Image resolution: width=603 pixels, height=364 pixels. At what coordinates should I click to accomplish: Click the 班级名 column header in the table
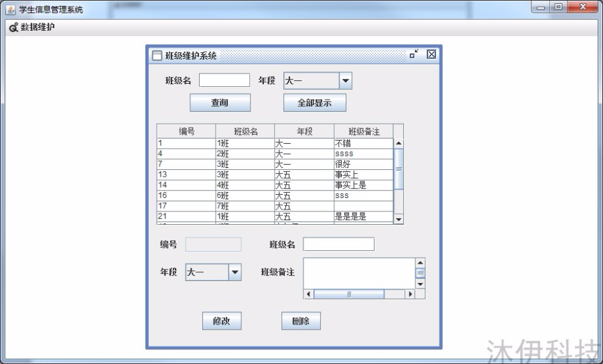245,131
